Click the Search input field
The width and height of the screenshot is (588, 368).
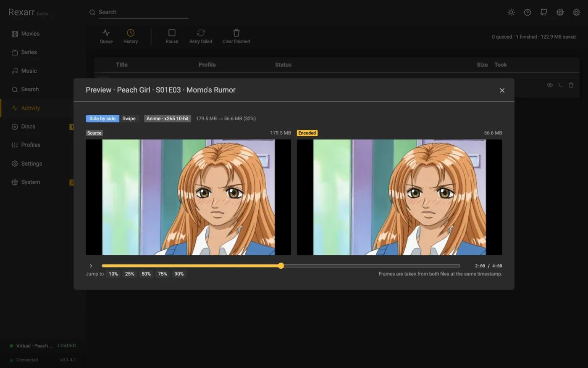click(143, 12)
